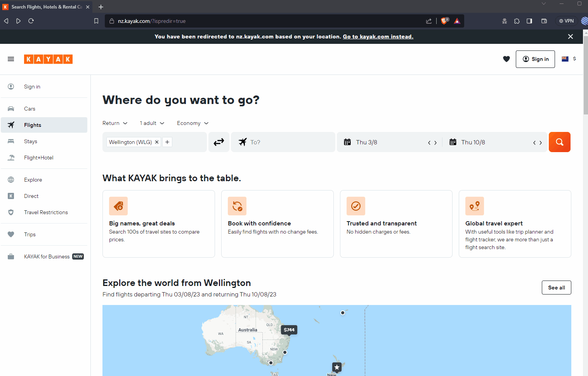Click the browser forward button
This screenshot has height=376, width=588.
(18, 21)
